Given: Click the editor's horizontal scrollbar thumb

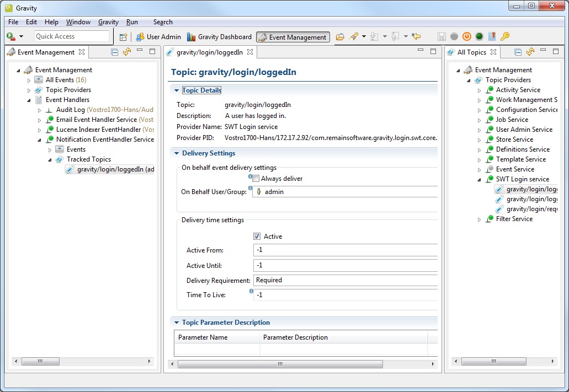Looking at the screenshot, I should pos(280,364).
